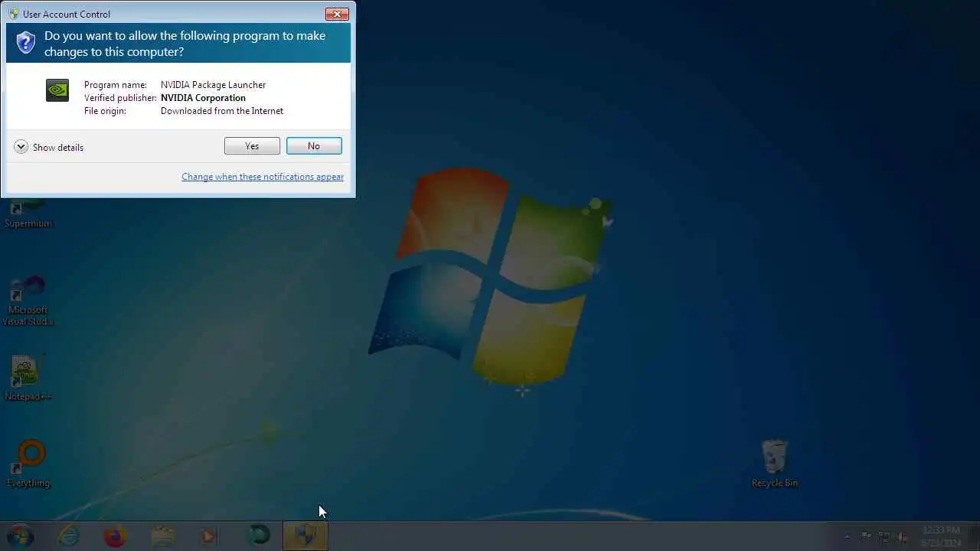980x551 pixels.
Task: Click the green round taskbar app icon
Action: (258, 536)
